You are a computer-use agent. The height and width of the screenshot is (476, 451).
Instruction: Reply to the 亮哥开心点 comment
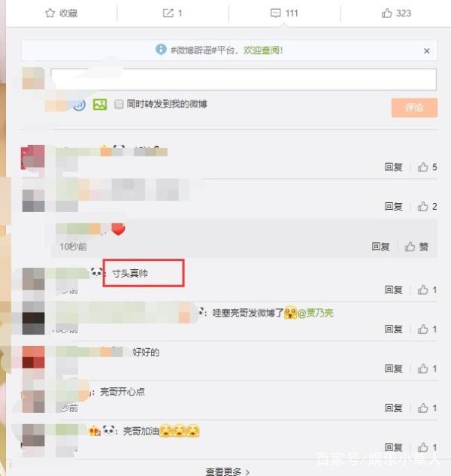pyautogui.click(x=393, y=408)
